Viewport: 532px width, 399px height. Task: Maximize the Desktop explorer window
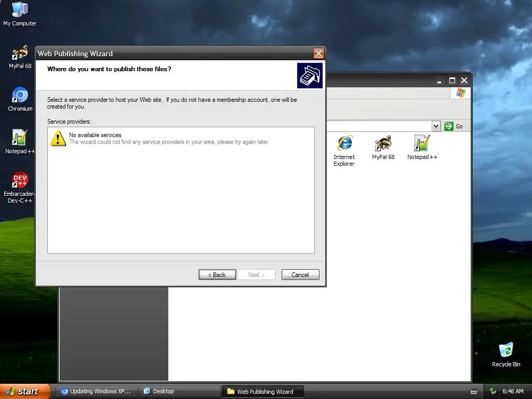coord(452,81)
